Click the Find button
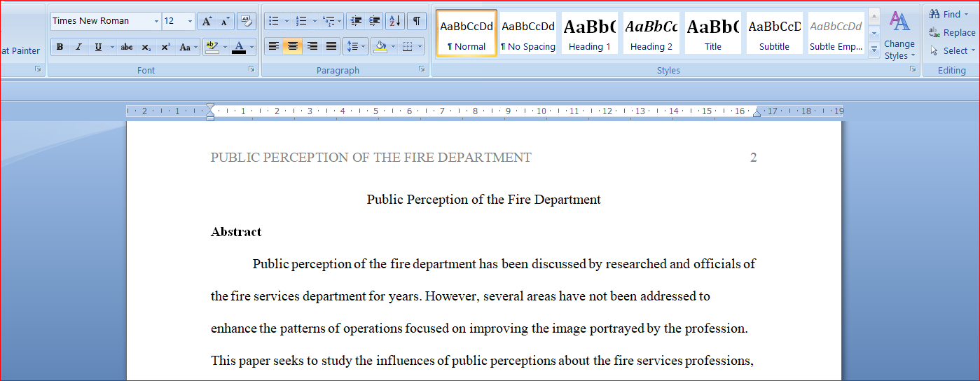 point(946,14)
